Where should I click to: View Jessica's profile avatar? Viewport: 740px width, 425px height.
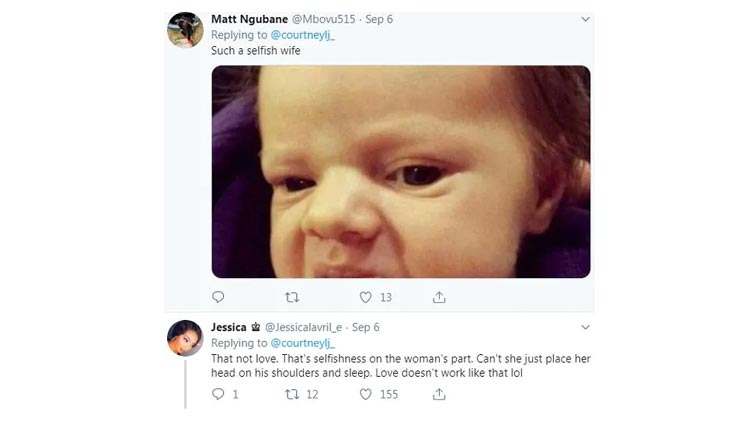(185, 338)
